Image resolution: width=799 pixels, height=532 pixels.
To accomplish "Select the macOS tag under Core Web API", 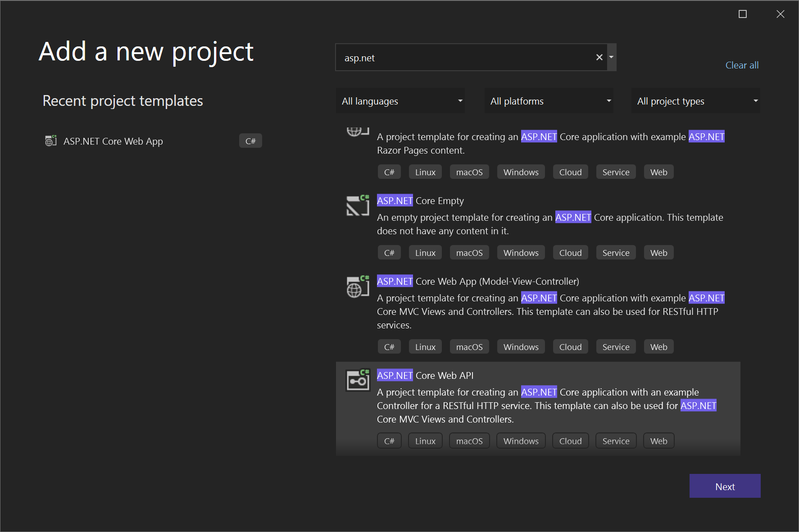I will click(x=469, y=441).
